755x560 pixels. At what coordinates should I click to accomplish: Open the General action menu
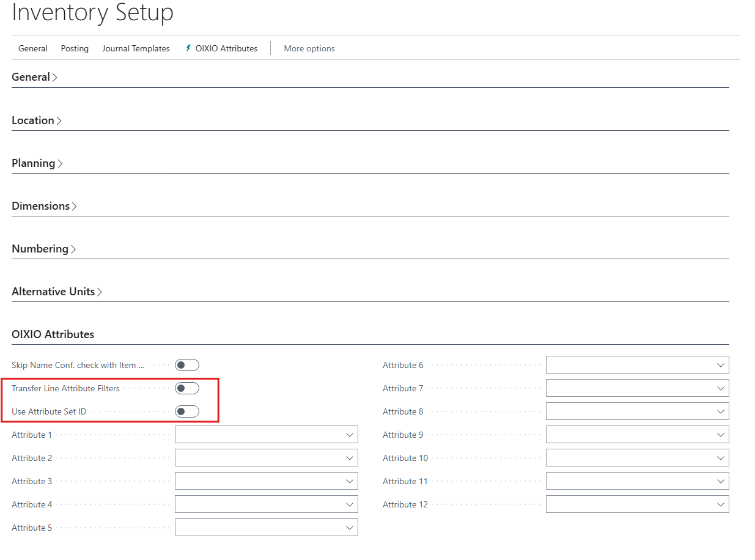coord(33,48)
